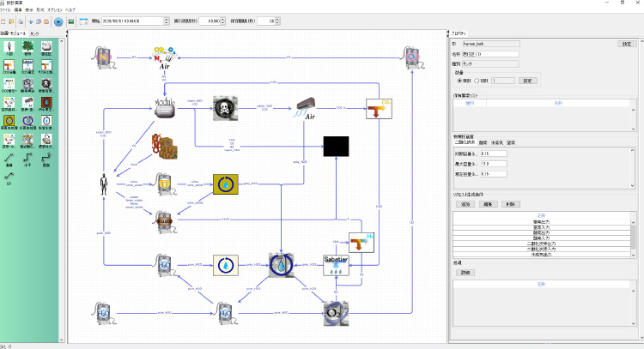This screenshot has width=644, height=349.
Task: Click the blue Run simulation play button
Action: coord(58,21)
